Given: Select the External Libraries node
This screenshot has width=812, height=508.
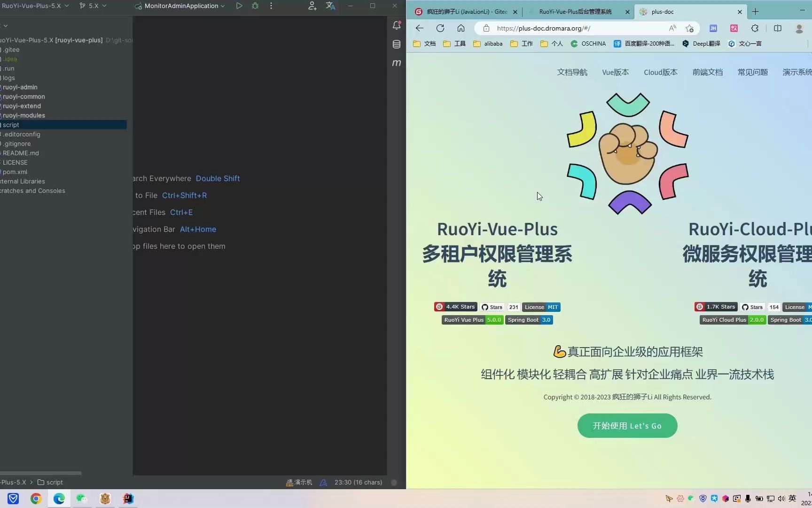Looking at the screenshot, I should point(23,181).
